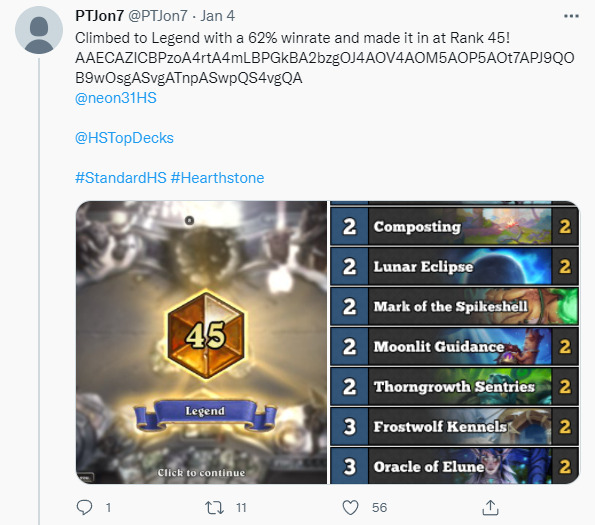
Task: Click the Composting card in decklist
Action: coord(455,226)
